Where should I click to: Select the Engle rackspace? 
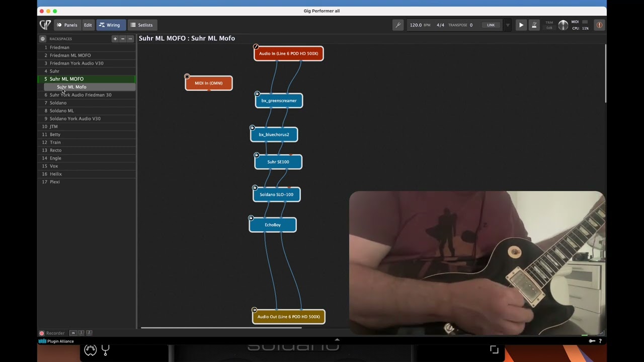click(x=87, y=158)
